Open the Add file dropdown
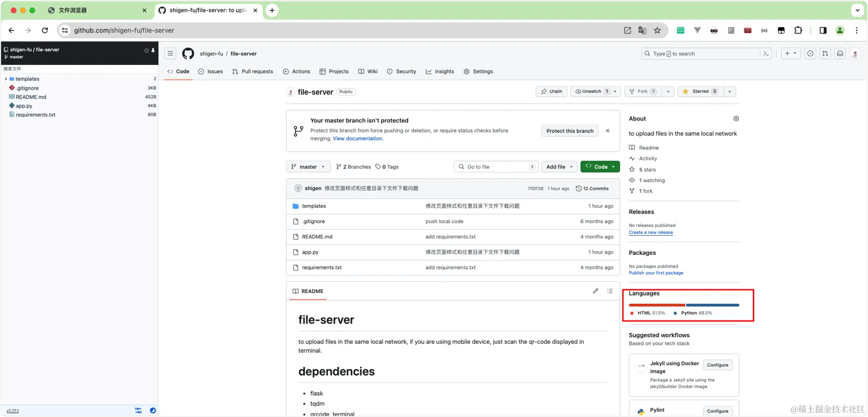Viewport: 868px width, 417px height. coord(560,167)
